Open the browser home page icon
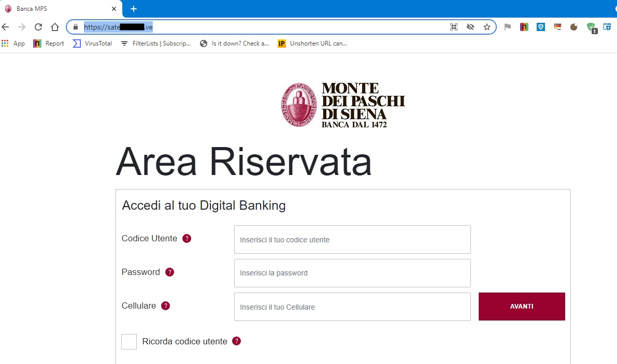 (55, 27)
